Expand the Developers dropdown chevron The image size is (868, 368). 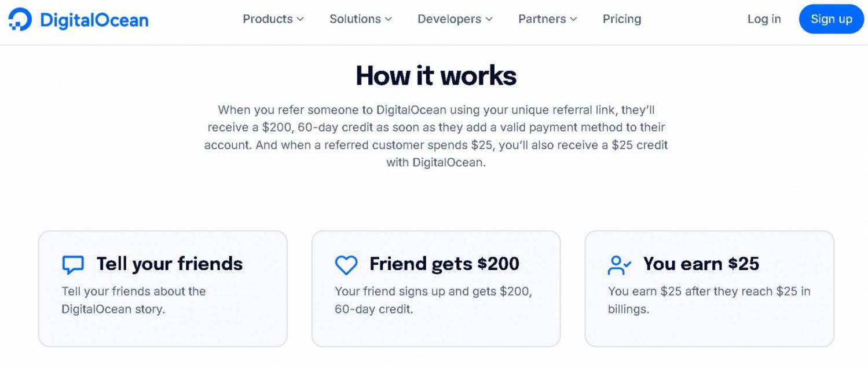(x=489, y=19)
